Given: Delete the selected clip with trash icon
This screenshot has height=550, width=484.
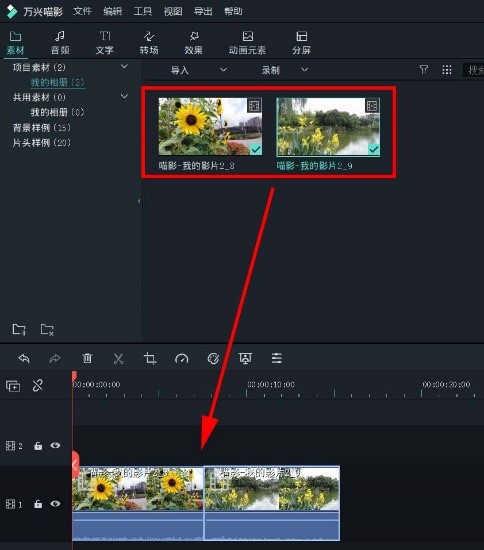Looking at the screenshot, I should (x=87, y=358).
